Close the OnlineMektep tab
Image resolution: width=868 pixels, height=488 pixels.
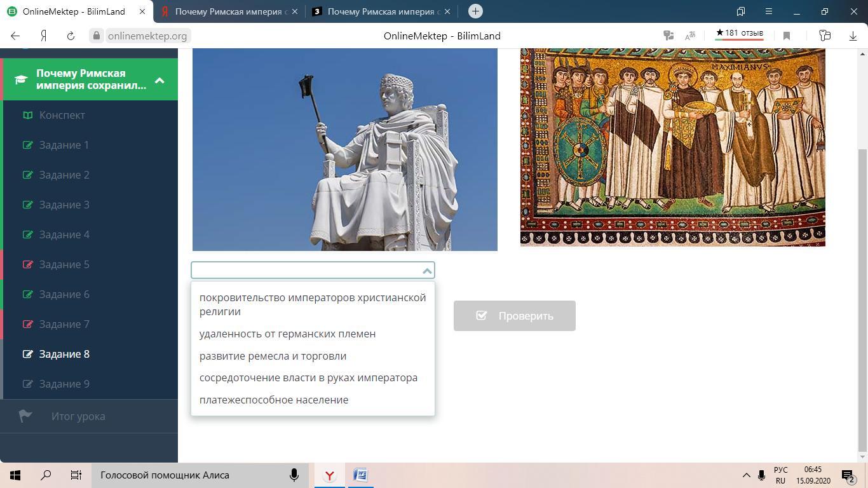142,11
